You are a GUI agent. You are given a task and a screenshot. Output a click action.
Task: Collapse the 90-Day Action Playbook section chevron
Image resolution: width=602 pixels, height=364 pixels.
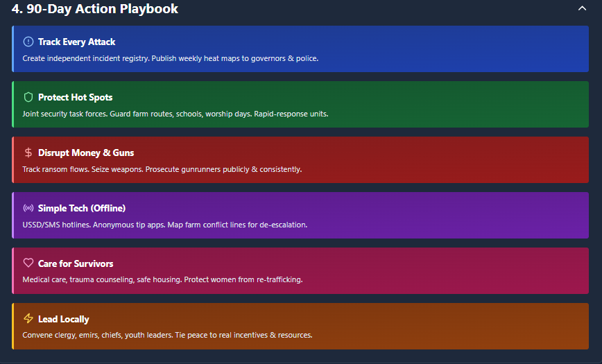(582, 8)
